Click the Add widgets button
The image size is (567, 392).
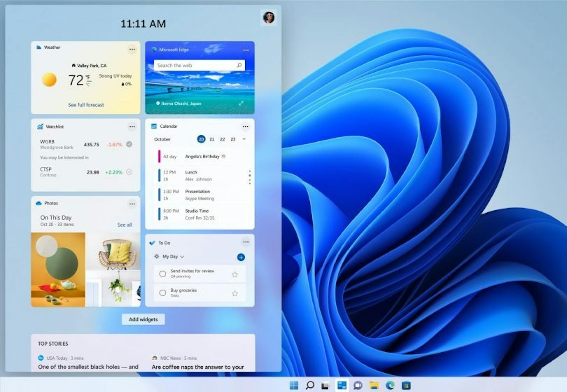(143, 319)
